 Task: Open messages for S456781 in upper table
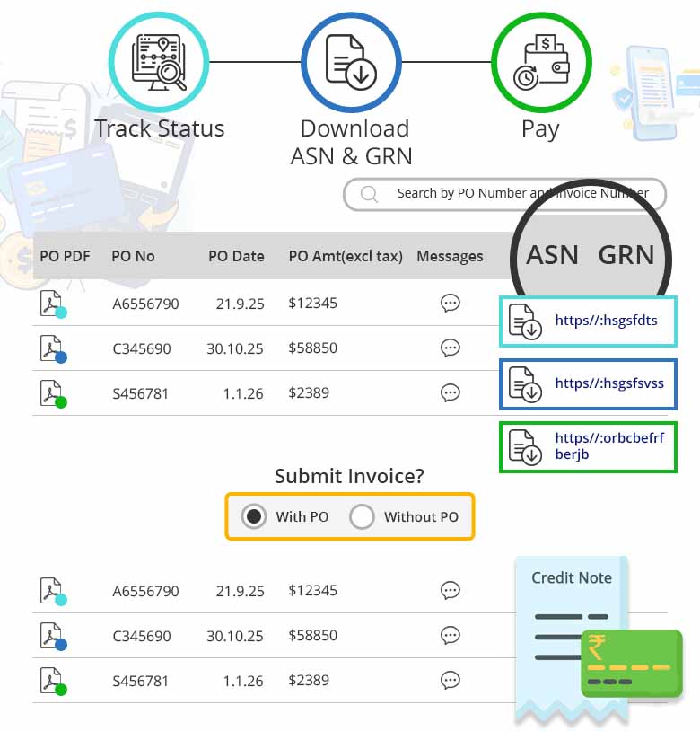pyautogui.click(x=450, y=392)
